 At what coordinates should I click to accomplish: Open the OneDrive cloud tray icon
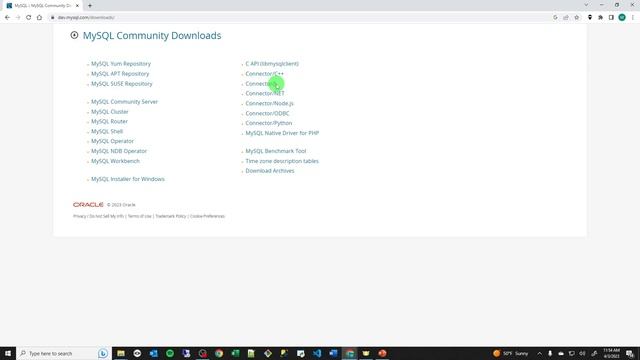click(x=561, y=353)
